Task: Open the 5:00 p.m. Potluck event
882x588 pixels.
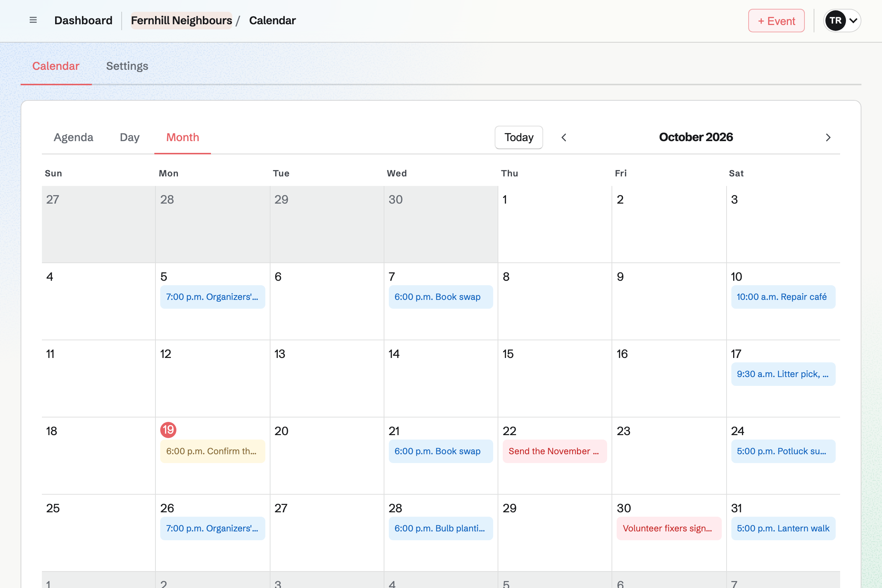Action: tap(783, 452)
